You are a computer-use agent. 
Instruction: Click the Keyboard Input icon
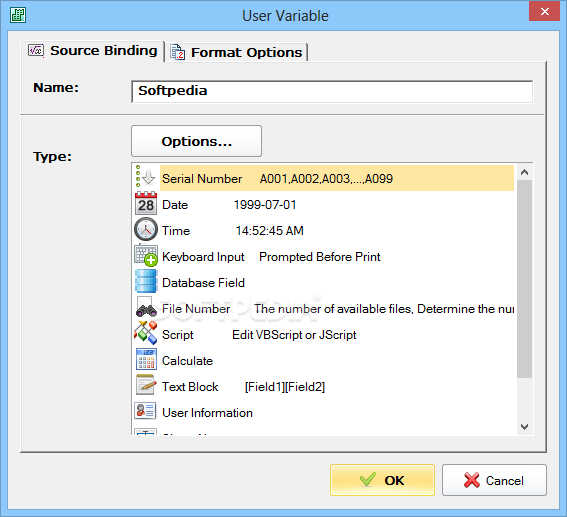[146, 255]
